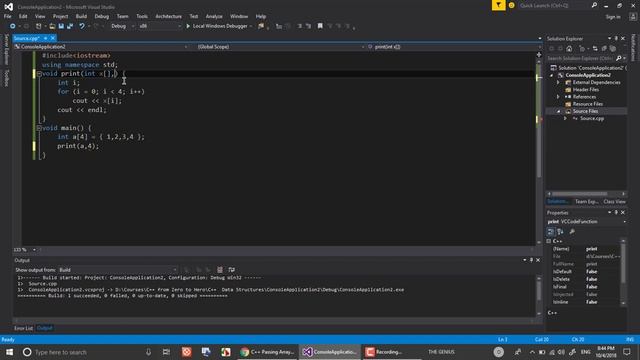Expand External Dependencies node
Image resolution: width=640 pixels, height=360 pixels.
(558, 82)
